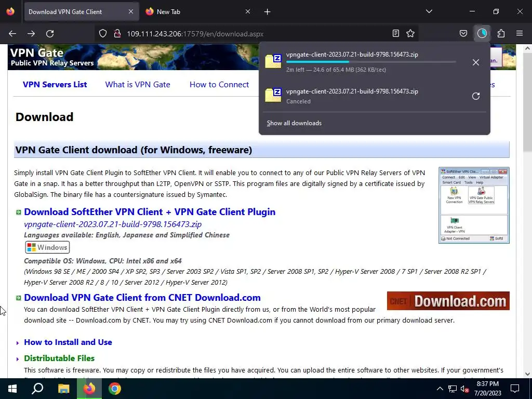Click the downloading vpngate zip file icon
532x399 pixels.
pyautogui.click(x=273, y=61)
